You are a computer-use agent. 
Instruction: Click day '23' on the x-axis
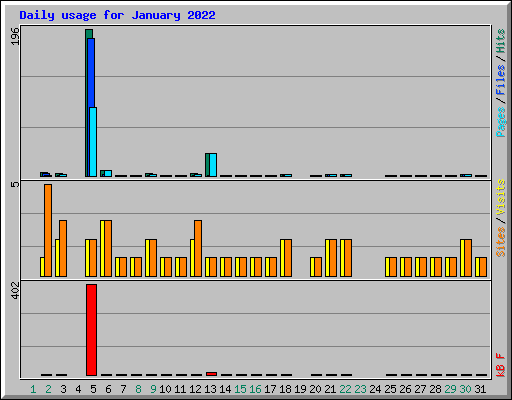point(360,389)
